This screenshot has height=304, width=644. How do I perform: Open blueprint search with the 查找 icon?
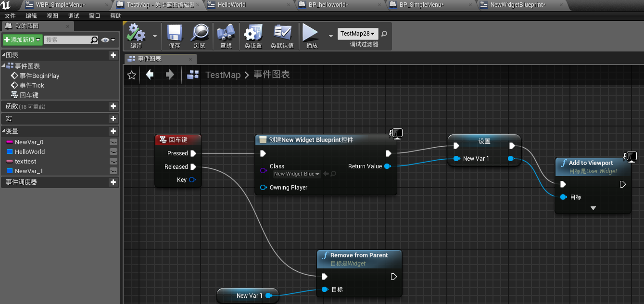225,34
